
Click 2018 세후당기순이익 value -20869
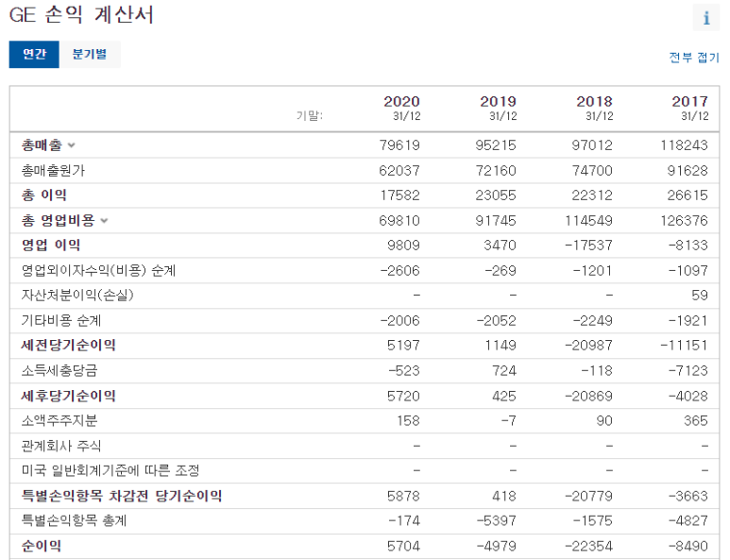point(589,396)
